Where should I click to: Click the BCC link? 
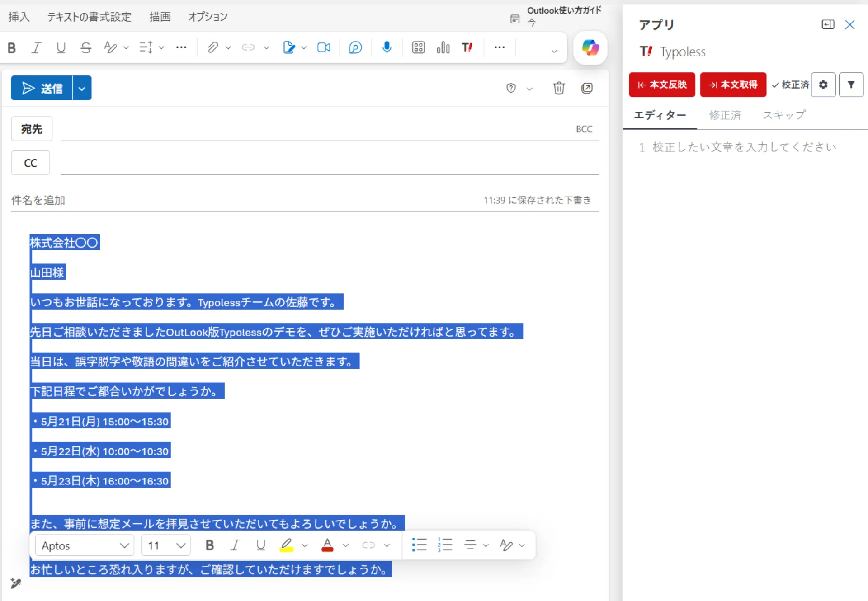584,129
